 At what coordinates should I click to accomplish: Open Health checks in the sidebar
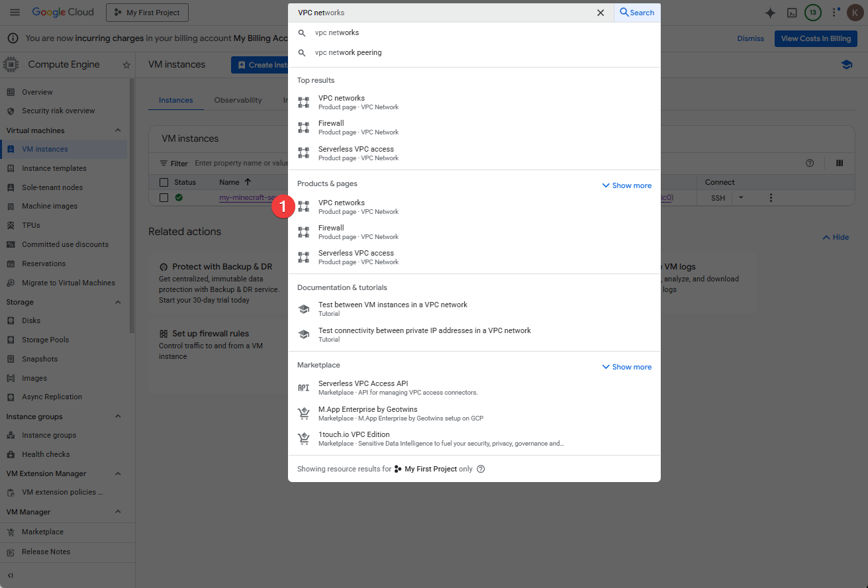[x=46, y=454]
